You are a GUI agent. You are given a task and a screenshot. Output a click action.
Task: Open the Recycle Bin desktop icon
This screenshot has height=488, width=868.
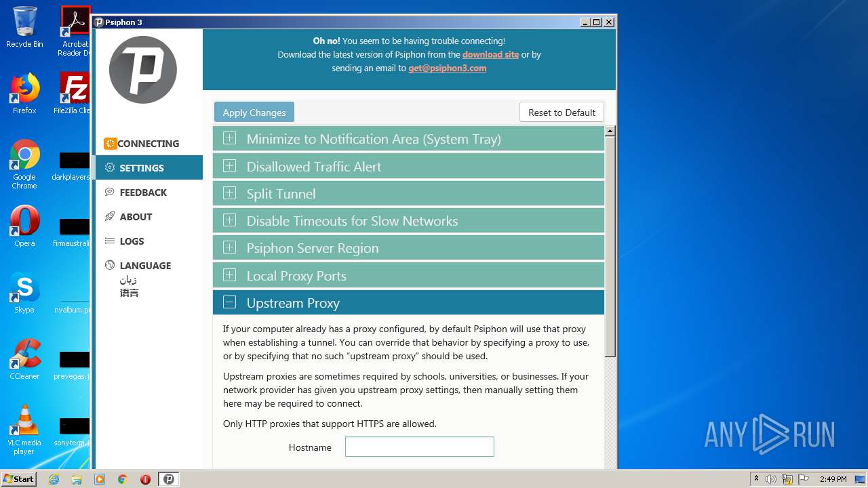pos(24,27)
